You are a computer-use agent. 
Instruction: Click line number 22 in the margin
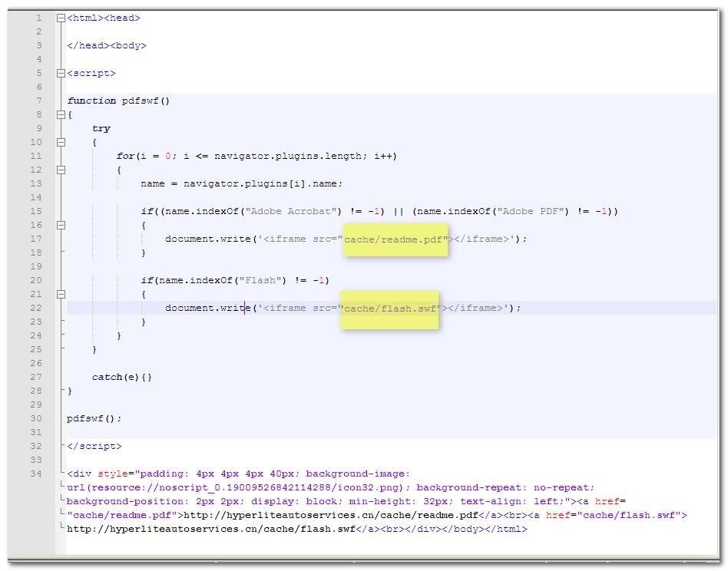coord(36,308)
